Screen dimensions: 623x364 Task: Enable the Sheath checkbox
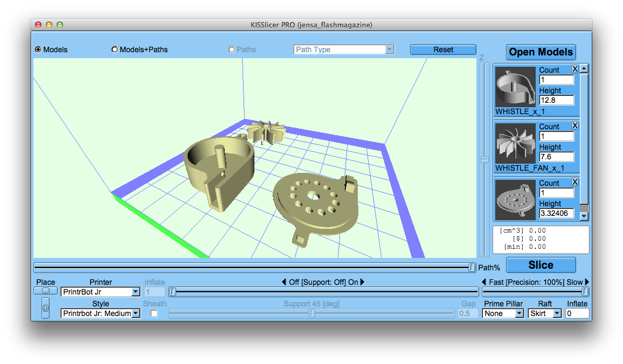[154, 313]
